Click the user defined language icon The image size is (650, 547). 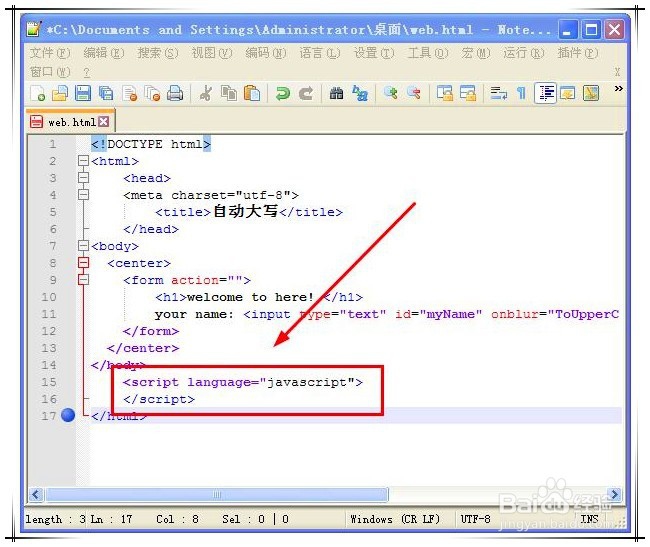(568, 93)
